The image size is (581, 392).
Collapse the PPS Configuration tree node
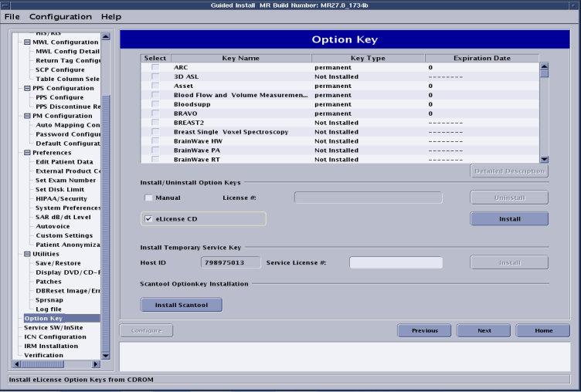tap(28, 88)
